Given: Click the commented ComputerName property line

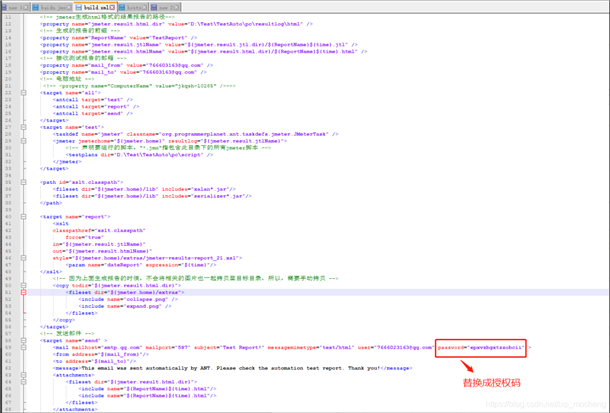Looking at the screenshot, I should pyautogui.click(x=139, y=86).
